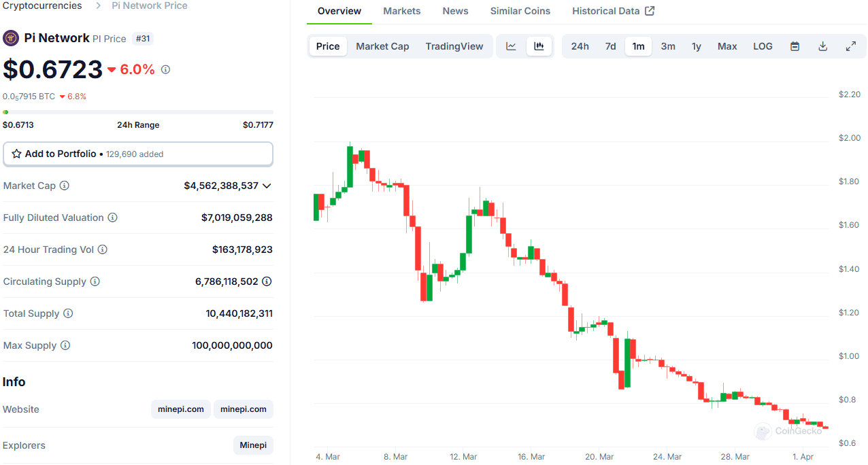868x465 pixels.
Task: Click info icon next to Fully Diluted Valuation
Action: (113, 218)
